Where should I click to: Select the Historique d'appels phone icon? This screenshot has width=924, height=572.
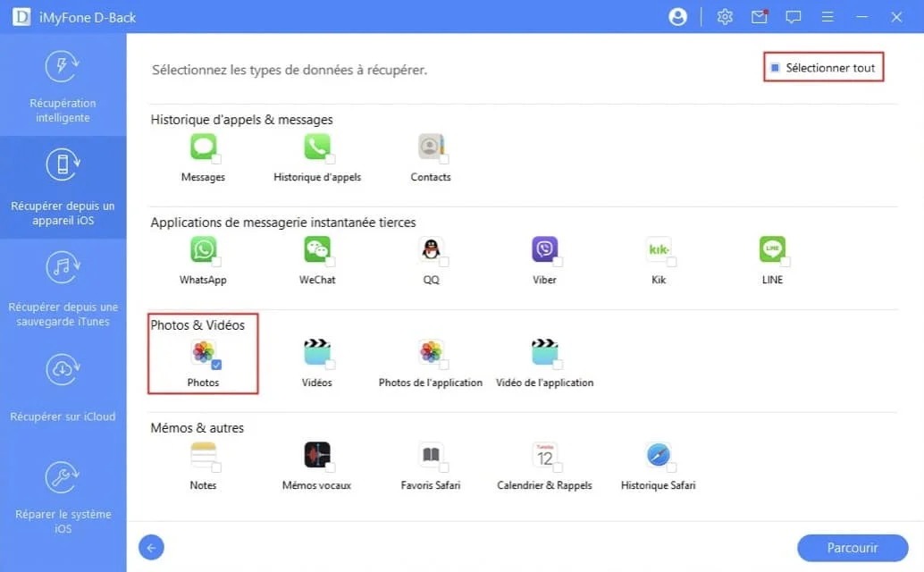pyautogui.click(x=317, y=146)
